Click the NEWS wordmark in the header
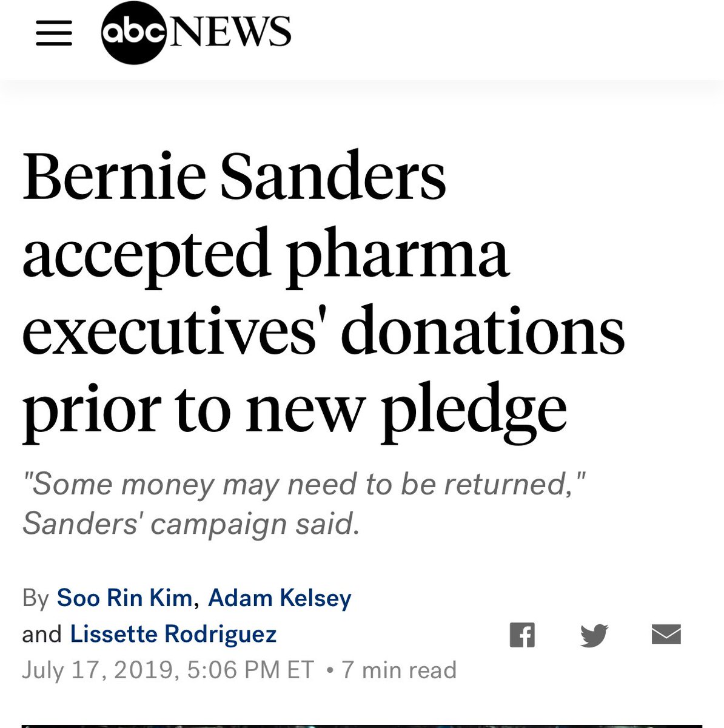The width and height of the screenshot is (724, 728). coord(230,32)
